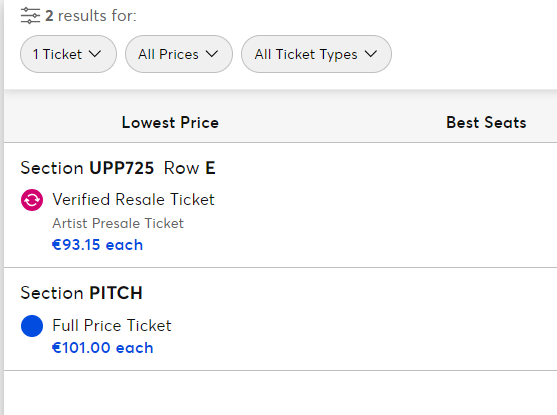Click the Section PITCH heading
Image resolution: width=557 pixels, height=415 pixels.
pyautogui.click(x=81, y=293)
